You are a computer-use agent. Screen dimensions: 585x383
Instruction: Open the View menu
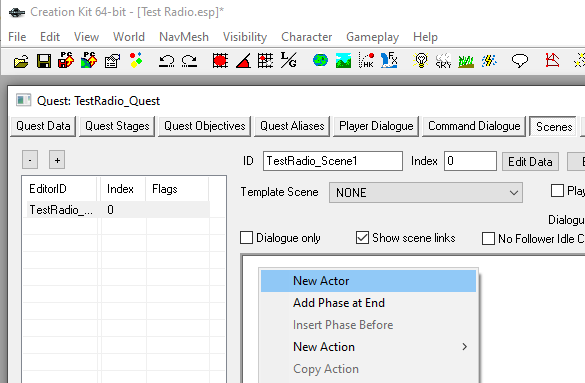pyautogui.click(x=86, y=37)
